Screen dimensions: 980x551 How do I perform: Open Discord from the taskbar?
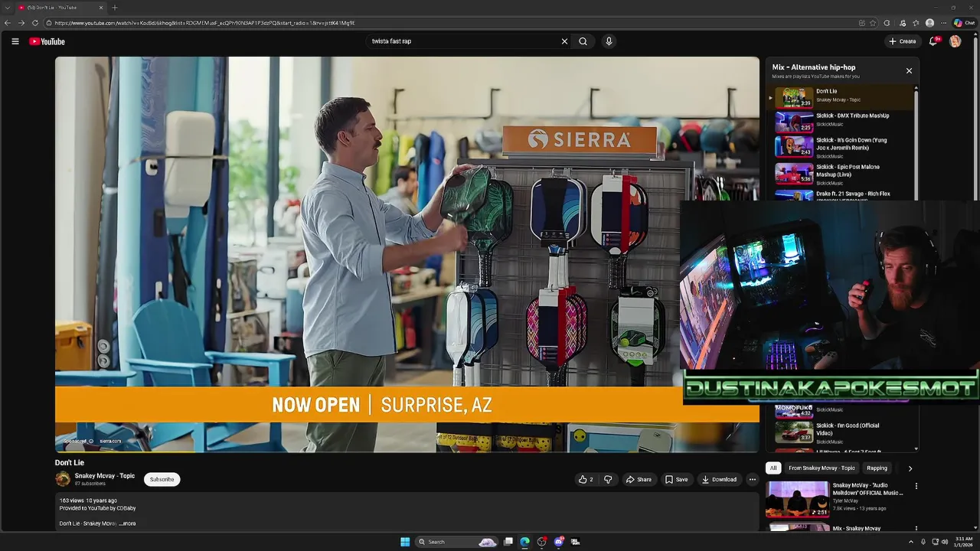point(558,542)
